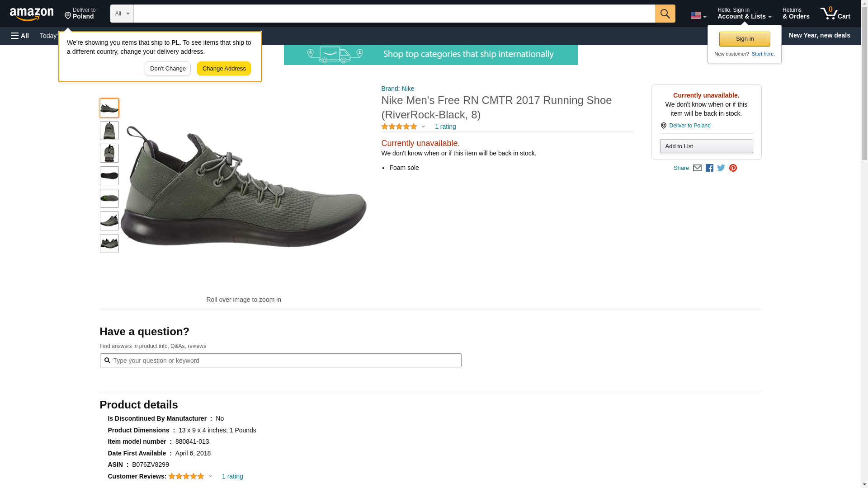Open the Brand: Nike link
The image size is (868, 488).
pos(397,89)
